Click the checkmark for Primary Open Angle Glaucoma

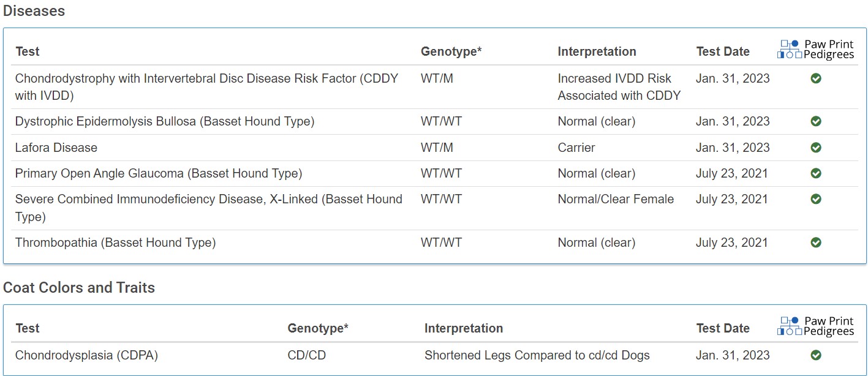(x=815, y=173)
